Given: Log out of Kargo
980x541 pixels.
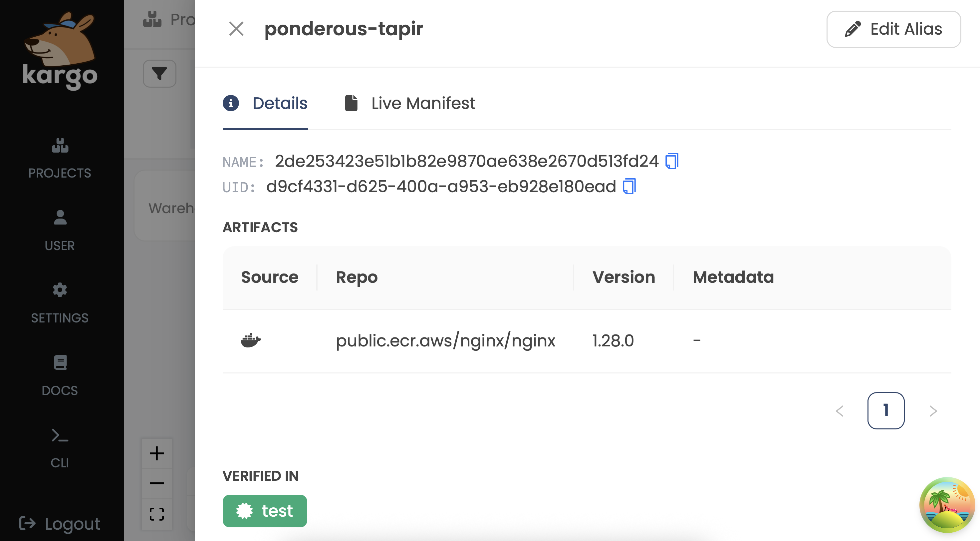Looking at the screenshot, I should point(60,524).
